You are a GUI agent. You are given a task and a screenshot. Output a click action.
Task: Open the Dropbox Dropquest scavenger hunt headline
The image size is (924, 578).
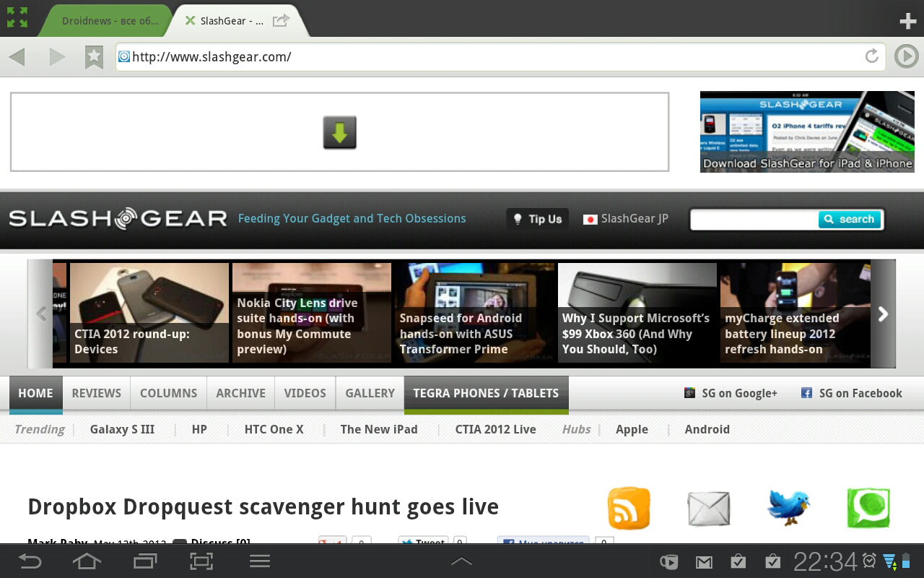pyautogui.click(x=263, y=506)
